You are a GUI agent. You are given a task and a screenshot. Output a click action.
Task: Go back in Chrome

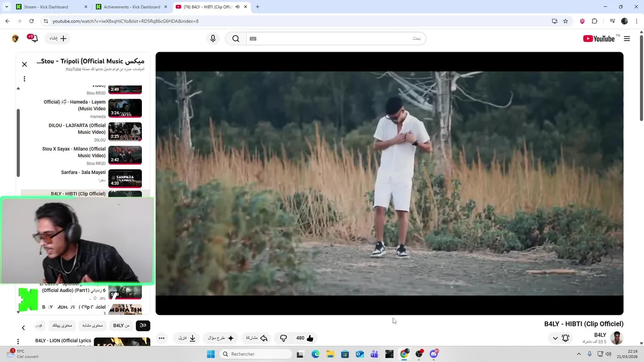click(x=7, y=21)
